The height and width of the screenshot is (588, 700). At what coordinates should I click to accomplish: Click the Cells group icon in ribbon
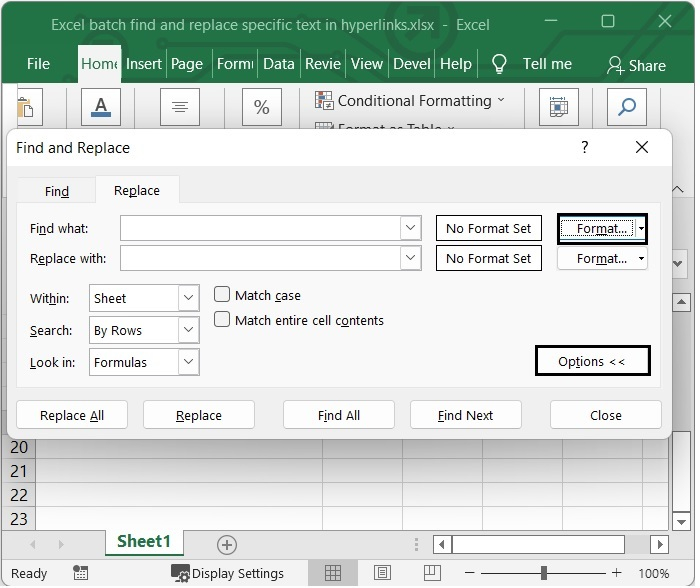[x=560, y=107]
